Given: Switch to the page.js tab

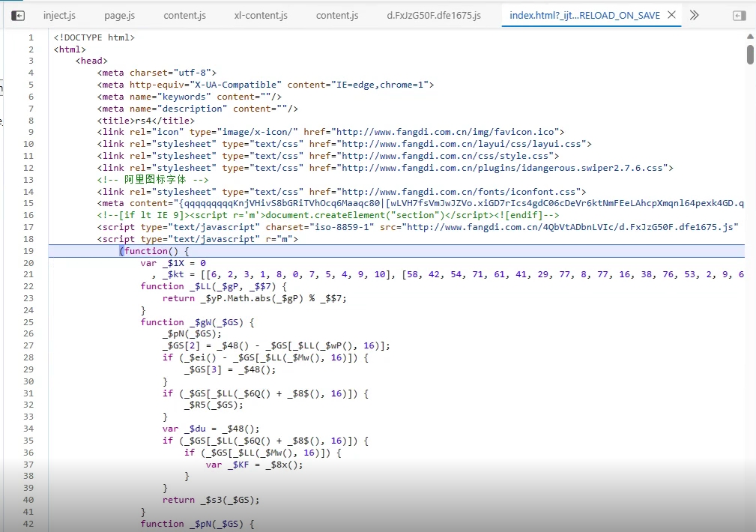Looking at the screenshot, I should 120,16.
